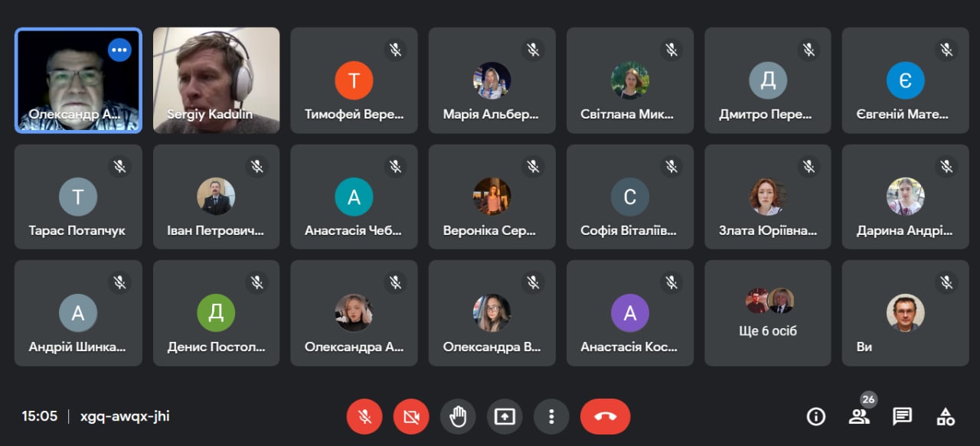Click muted mic icon on Денис Постол tile
This screenshot has width=980, height=446.
pos(257,282)
